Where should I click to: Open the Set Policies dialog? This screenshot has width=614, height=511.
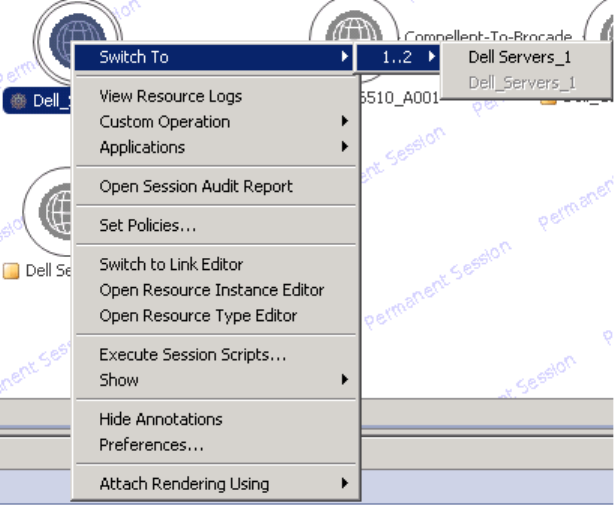point(213,226)
